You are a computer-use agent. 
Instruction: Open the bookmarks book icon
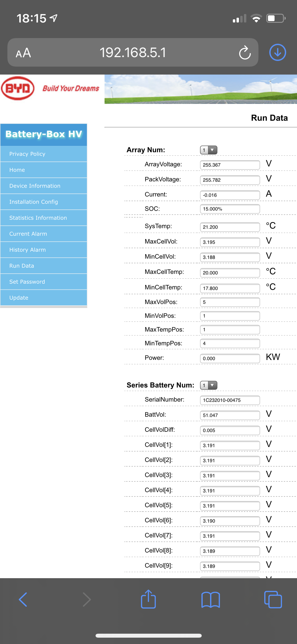coord(210,600)
